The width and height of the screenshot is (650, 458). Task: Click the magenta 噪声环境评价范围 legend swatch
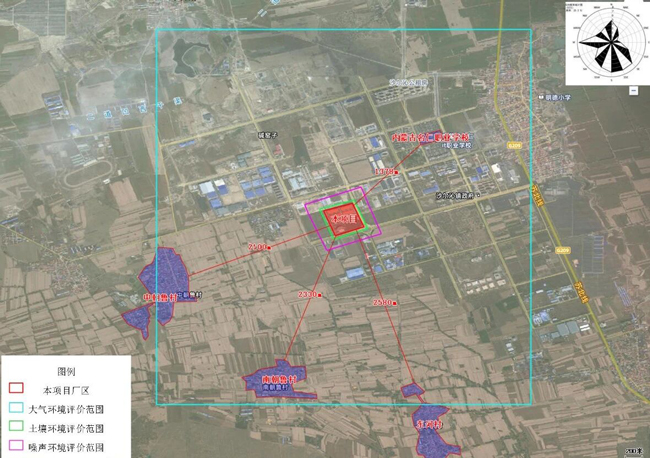[x=17, y=446]
